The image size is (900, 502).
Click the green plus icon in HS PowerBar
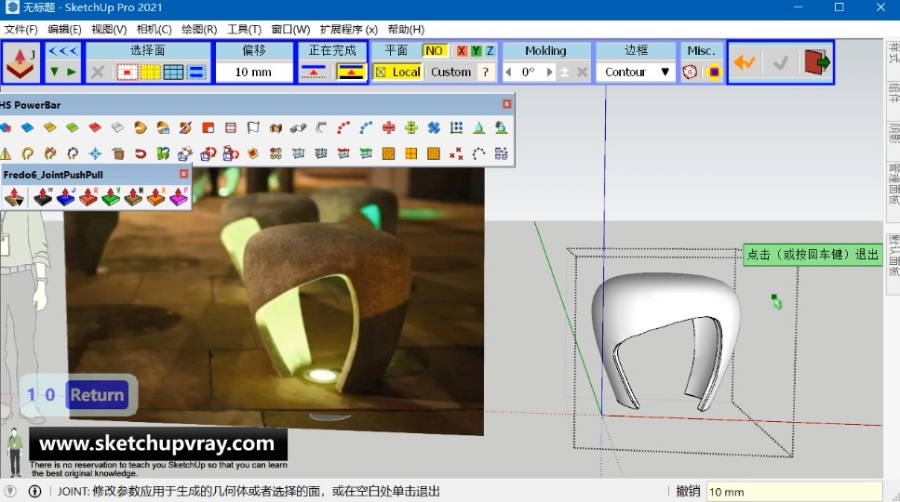click(x=411, y=127)
